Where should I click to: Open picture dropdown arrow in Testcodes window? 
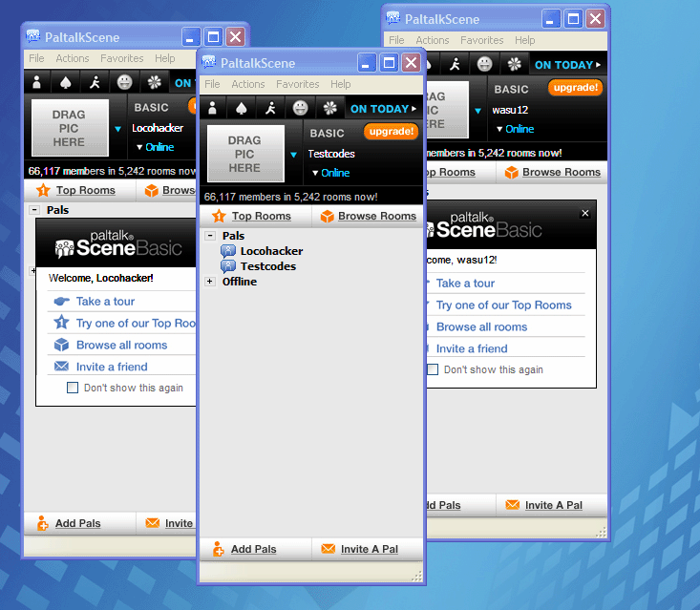(x=293, y=155)
